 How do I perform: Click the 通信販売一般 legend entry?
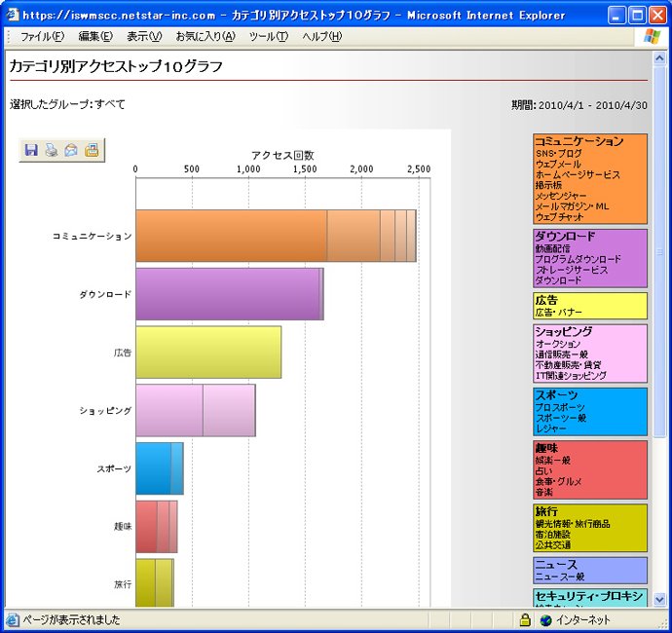pyautogui.click(x=561, y=354)
